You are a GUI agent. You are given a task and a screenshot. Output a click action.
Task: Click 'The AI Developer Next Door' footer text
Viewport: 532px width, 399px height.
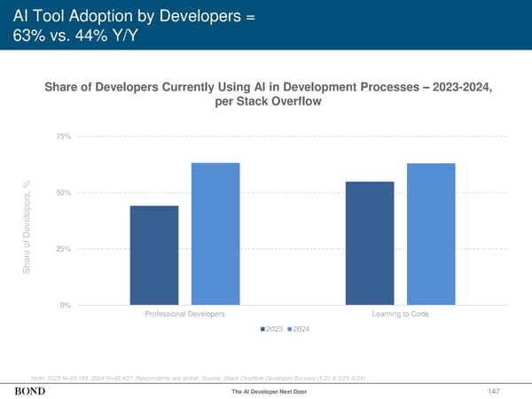tap(270, 392)
